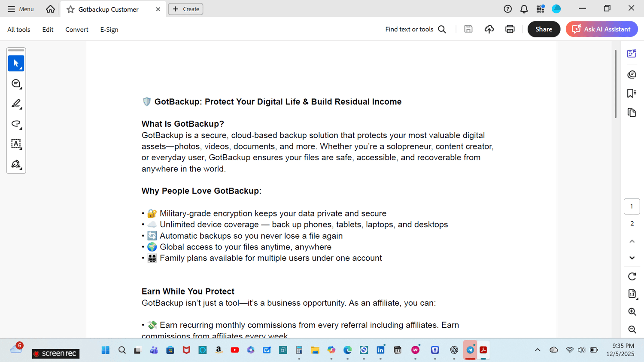Open the volume control in system tray
Screen dimensions: 644x362
(x=581, y=350)
